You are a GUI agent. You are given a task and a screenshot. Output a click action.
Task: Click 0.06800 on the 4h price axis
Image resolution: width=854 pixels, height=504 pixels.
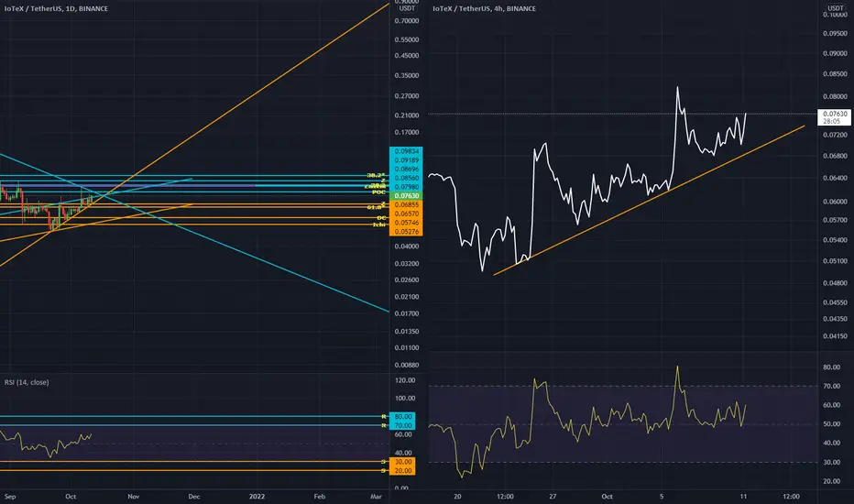(x=835, y=156)
